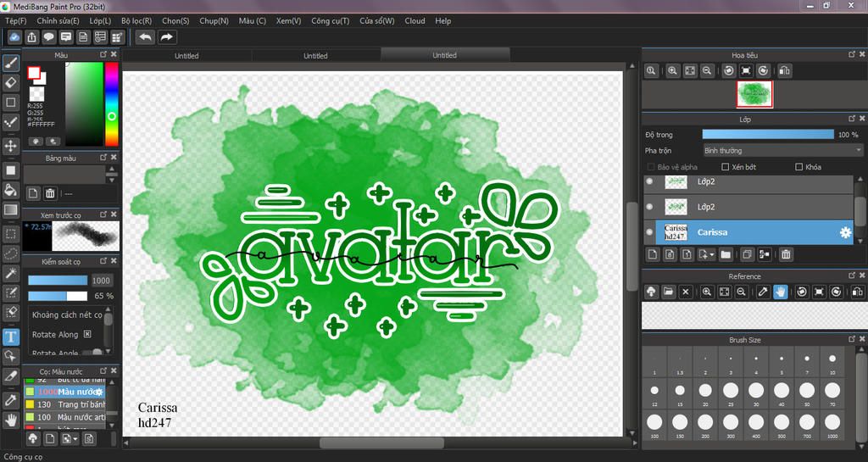Screen dimensions: 868x462
Task: Select the Lớp2 layer in middle row
Action: pyautogui.click(x=749, y=207)
